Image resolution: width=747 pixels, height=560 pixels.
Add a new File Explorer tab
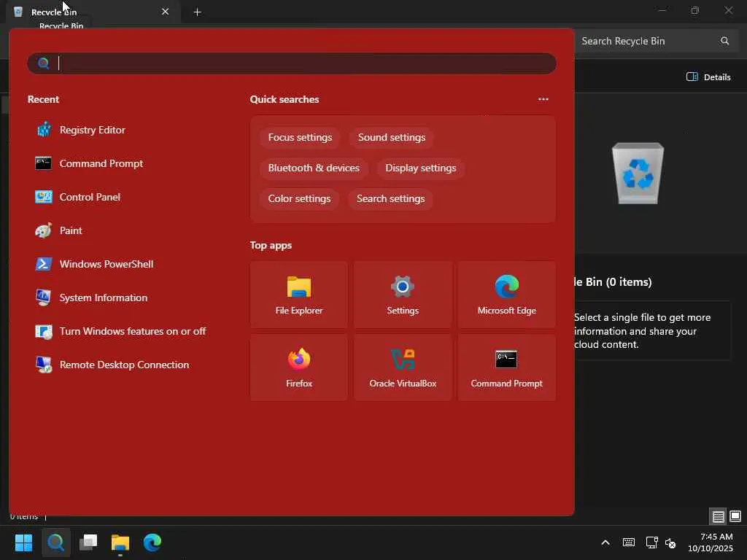point(197,12)
